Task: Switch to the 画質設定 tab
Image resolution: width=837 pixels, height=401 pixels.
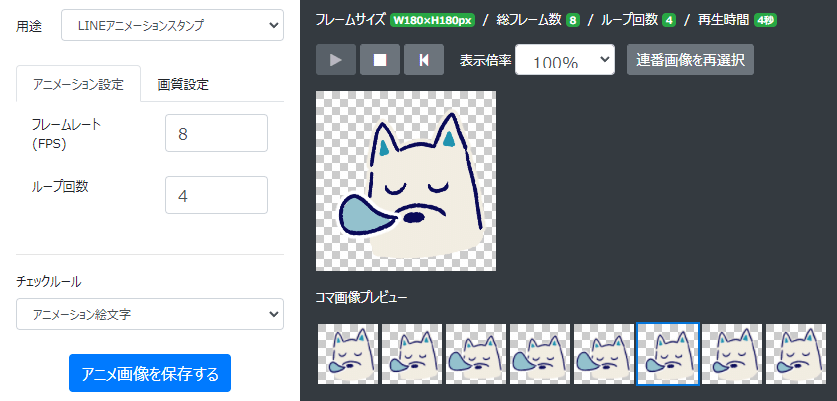Action: [x=183, y=84]
